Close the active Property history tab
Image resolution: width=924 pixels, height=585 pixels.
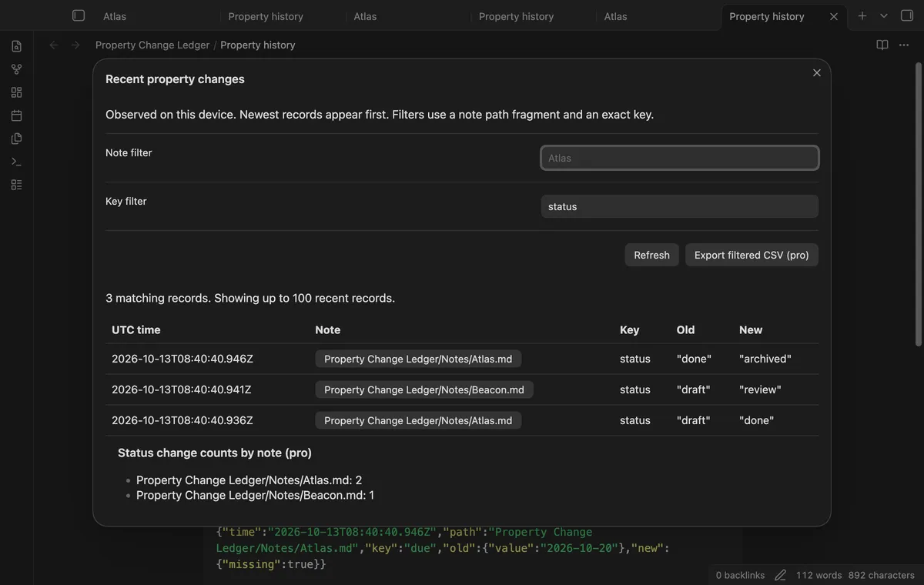coord(833,16)
